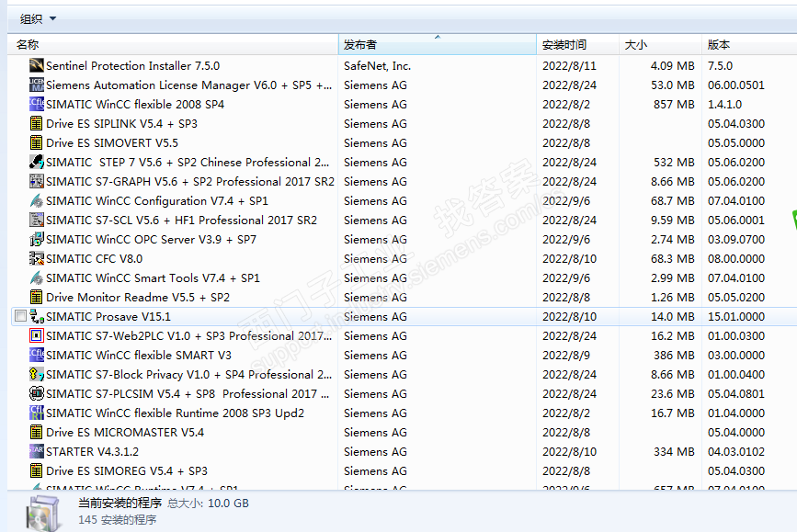The width and height of the screenshot is (797, 532).
Task: Select SIMATIC WinCC OPC Server V3.9 + SP7
Action: coord(151,239)
